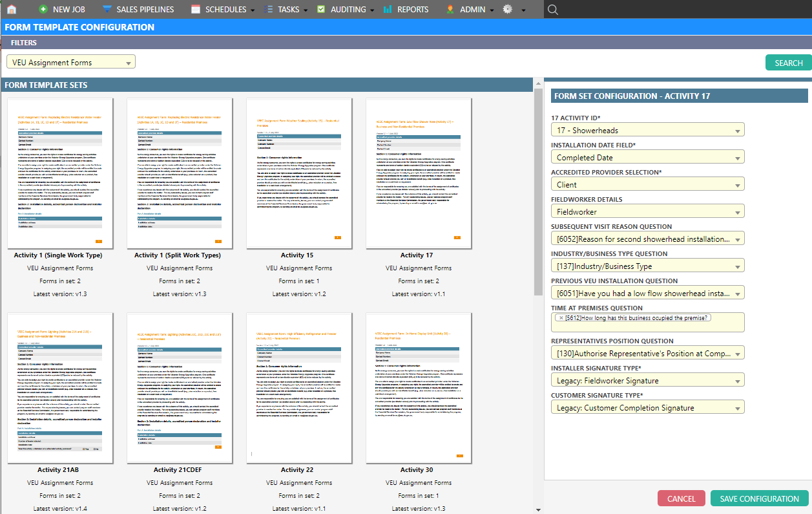Click the search magnifier icon
This screenshot has width=812, height=514.
(552, 10)
